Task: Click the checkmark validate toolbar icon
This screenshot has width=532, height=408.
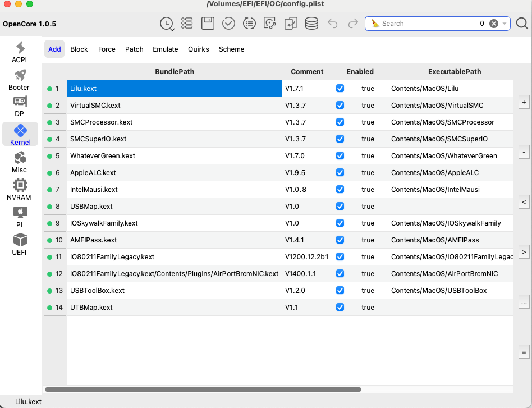Action: [x=228, y=24]
